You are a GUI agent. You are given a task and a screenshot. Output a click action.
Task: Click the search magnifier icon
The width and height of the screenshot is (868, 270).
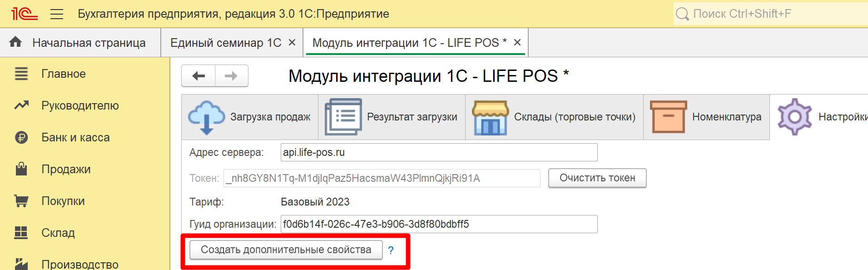[x=682, y=14]
